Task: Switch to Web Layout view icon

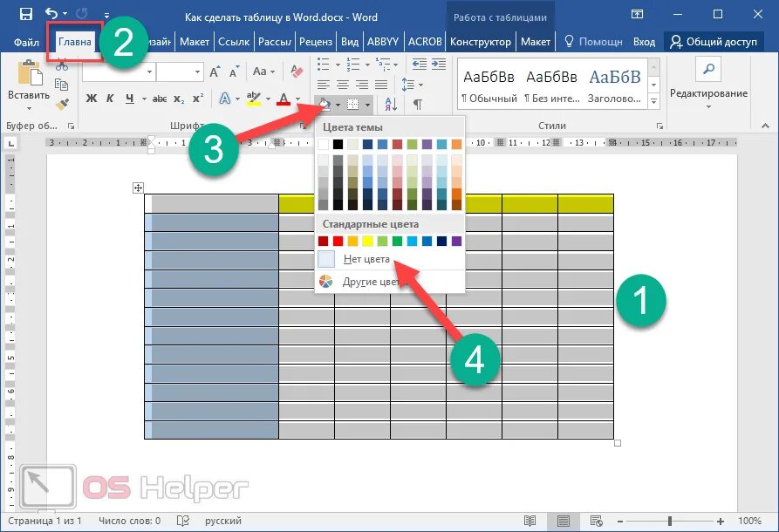Action: (596, 521)
